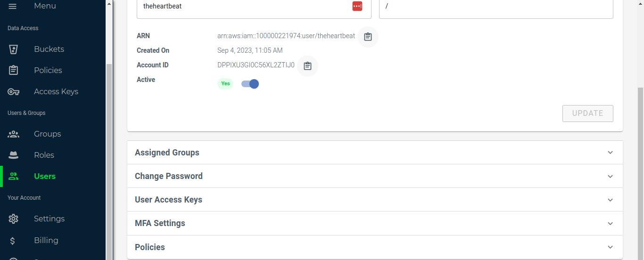The image size is (644, 260).
Task: Toggle the Active user switch
Action: pos(250,84)
